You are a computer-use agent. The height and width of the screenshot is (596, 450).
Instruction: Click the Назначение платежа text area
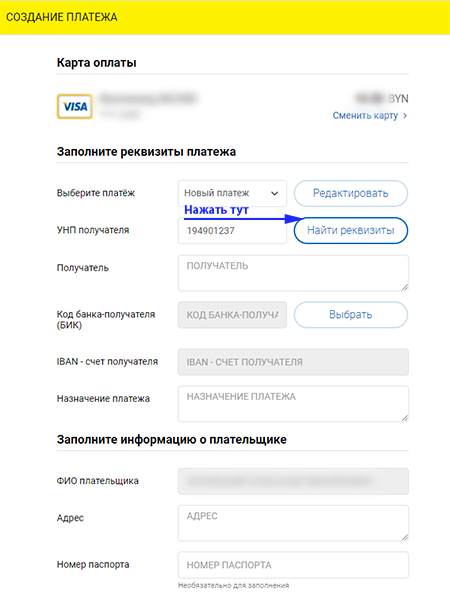click(293, 404)
